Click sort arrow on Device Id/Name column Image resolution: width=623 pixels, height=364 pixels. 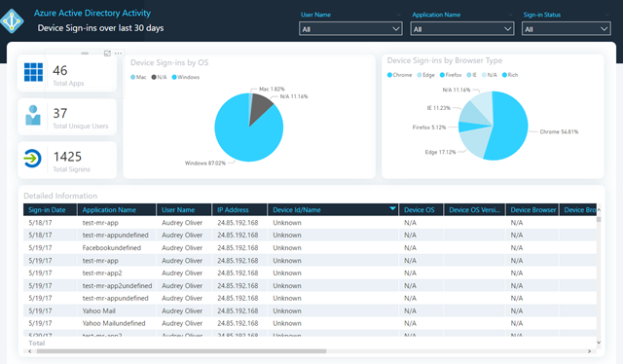click(x=392, y=208)
